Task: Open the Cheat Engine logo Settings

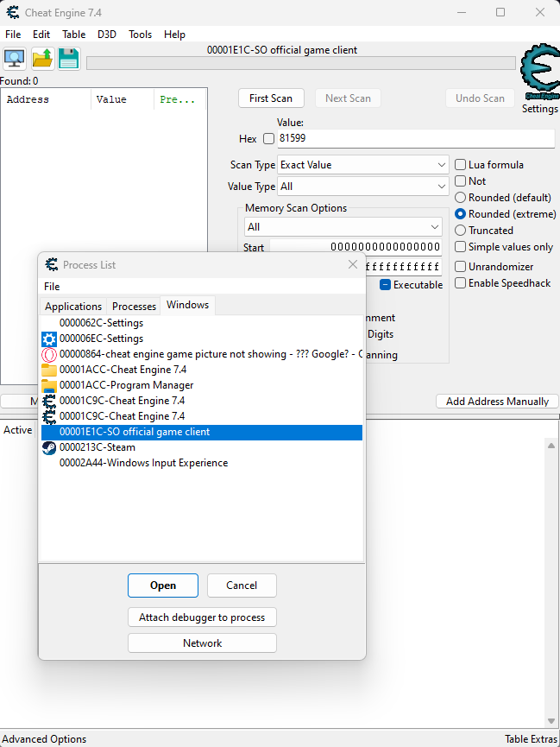Action: (539, 80)
